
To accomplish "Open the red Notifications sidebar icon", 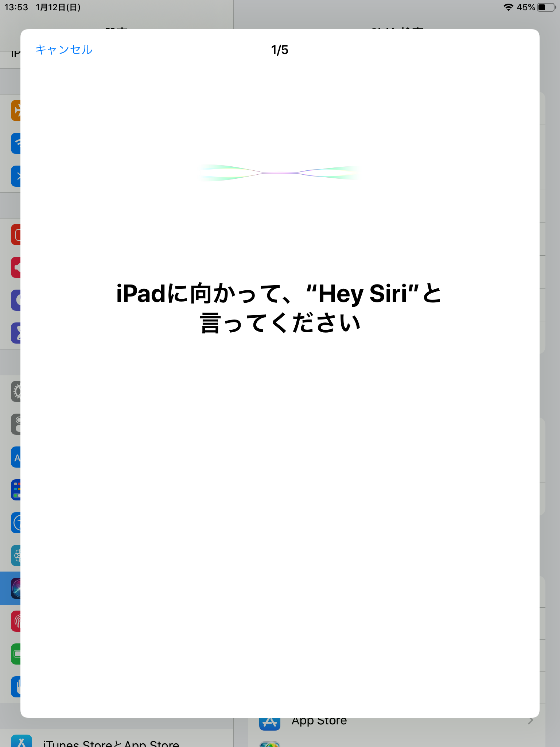I will (16, 235).
